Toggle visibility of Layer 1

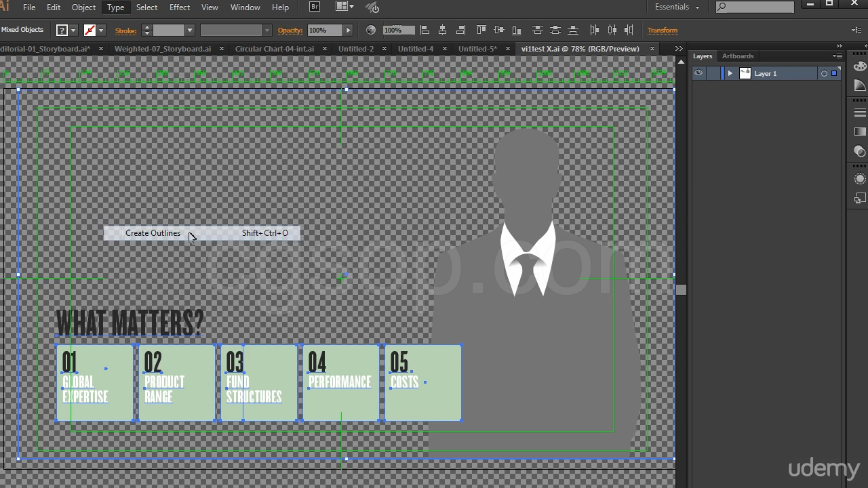point(698,73)
